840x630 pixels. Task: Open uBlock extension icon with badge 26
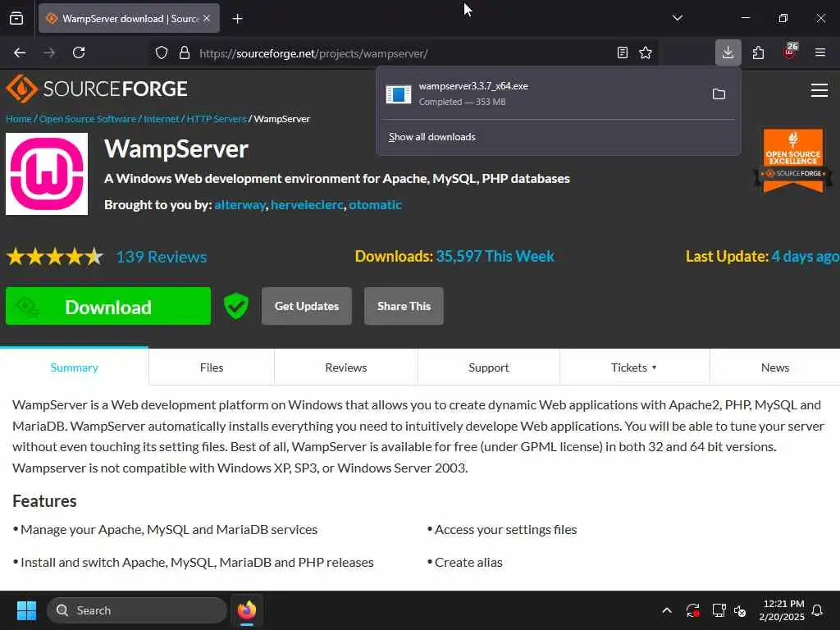[790, 52]
